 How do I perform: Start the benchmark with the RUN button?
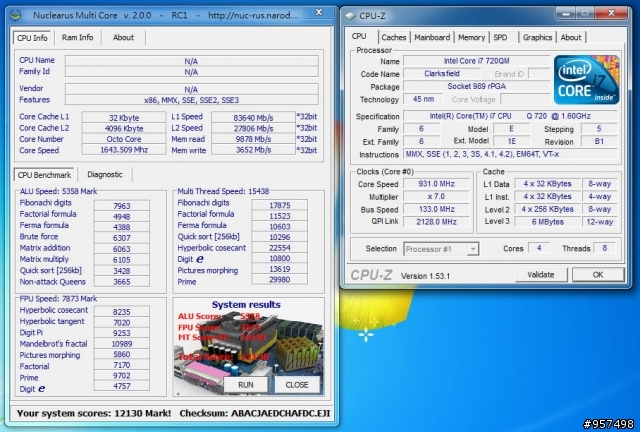tap(246, 385)
